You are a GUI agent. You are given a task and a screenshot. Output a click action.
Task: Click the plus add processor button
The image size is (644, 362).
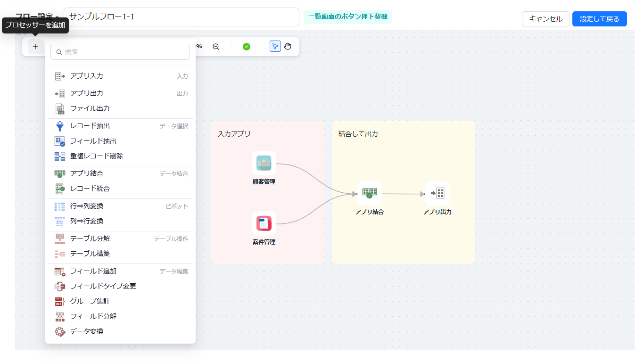[x=35, y=47]
